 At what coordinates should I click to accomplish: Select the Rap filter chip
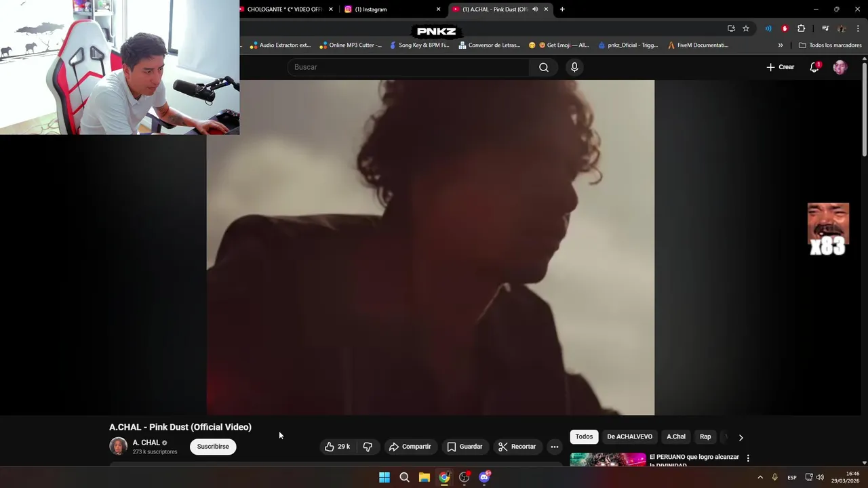[705, 437]
